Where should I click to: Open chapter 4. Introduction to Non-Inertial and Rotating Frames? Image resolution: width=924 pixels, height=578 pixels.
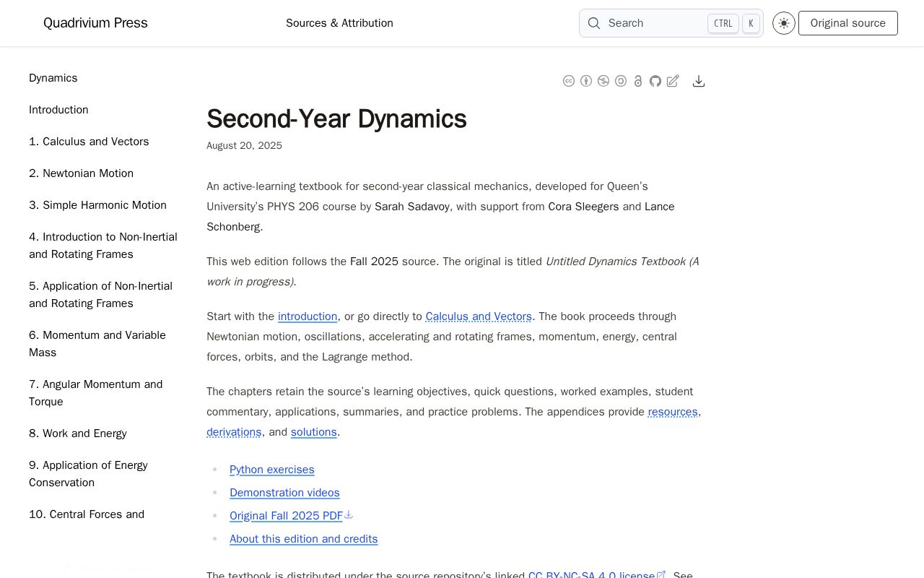[x=103, y=246]
